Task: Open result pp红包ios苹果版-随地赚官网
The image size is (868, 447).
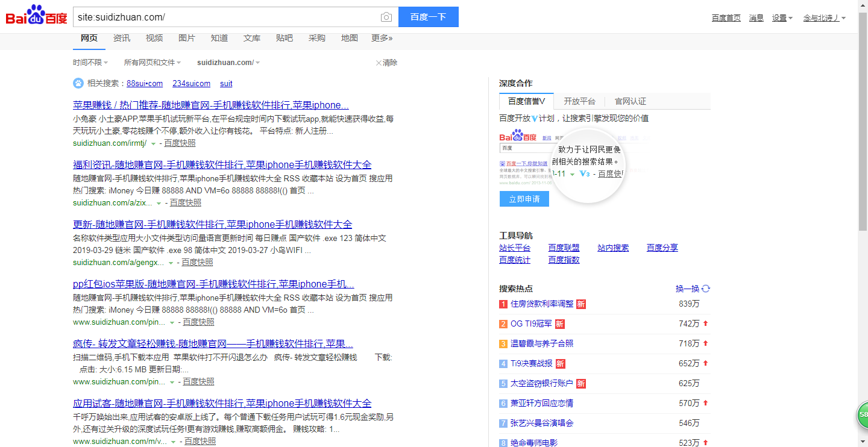Action: point(213,284)
